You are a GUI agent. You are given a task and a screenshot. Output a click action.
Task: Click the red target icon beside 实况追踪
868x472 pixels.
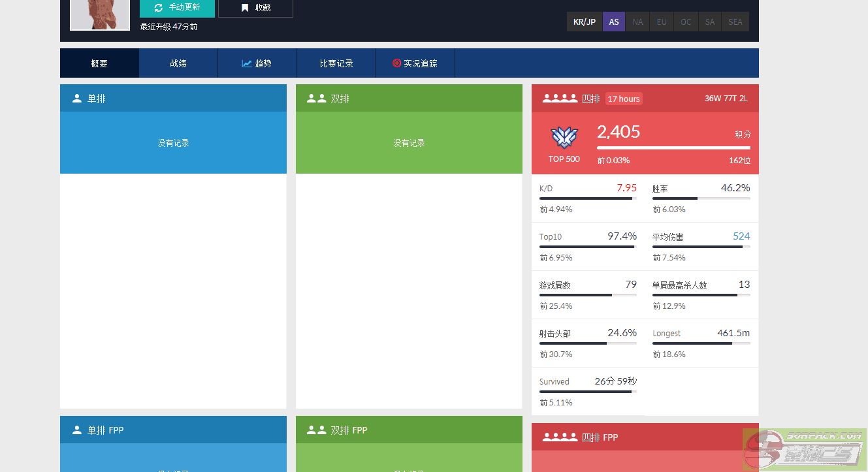tap(396, 63)
